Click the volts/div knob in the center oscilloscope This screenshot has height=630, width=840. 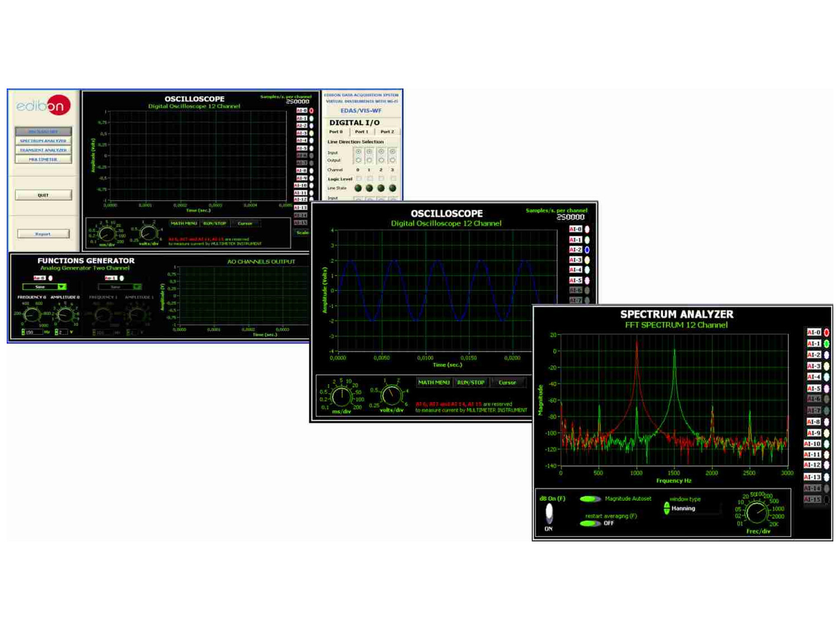[x=391, y=396]
